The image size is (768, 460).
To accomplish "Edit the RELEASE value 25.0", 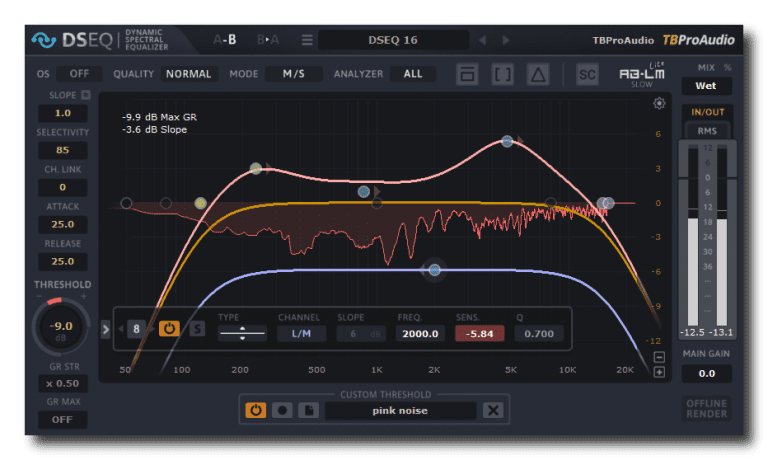I will coord(63,262).
